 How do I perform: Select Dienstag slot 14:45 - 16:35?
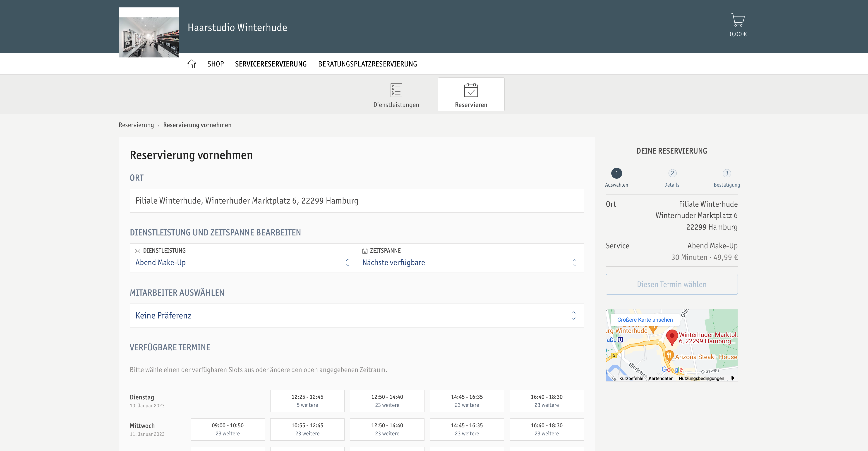(x=467, y=401)
